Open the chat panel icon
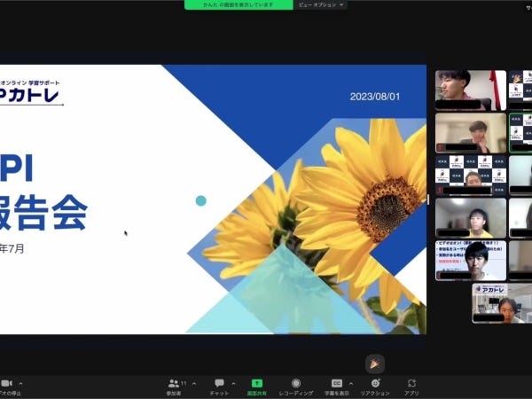Viewport: 532px width, 399px height. pyautogui.click(x=219, y=383)
